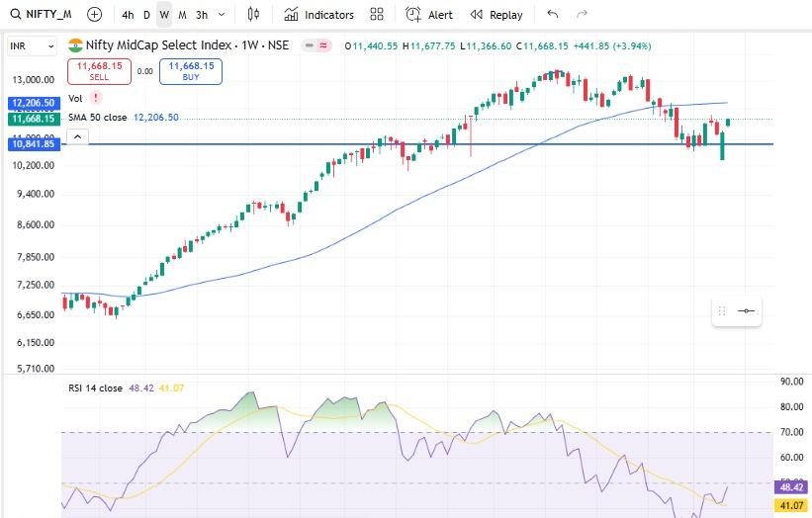The width and height of the screenshot is (812, 518).
Task: Click the 13,000.00 price axis label
Action: 34,80
